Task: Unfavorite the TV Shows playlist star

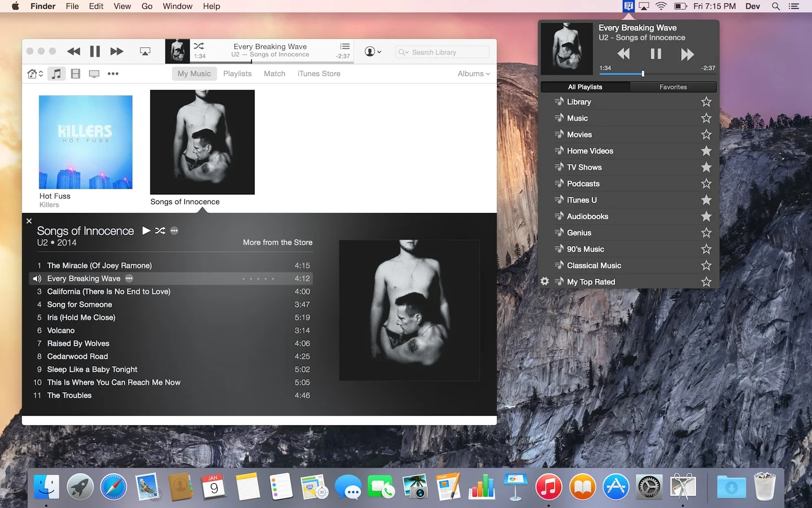Action: coord(706,167)
